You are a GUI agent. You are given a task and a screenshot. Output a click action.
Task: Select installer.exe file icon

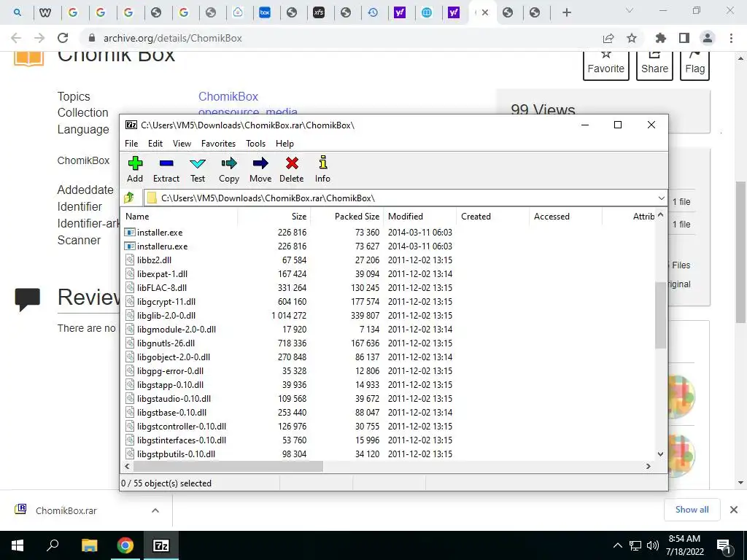130,233
